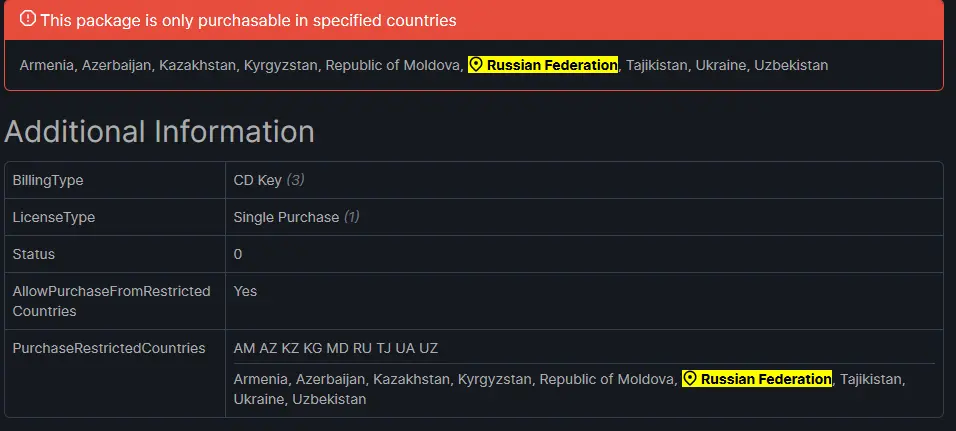
Task: Click the PurchaseRestrictedCountries row label
Action: [109, 348]
